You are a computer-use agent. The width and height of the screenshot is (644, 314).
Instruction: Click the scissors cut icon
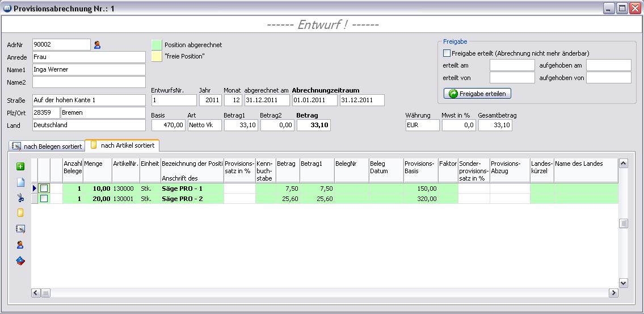(x=20, y=198)
